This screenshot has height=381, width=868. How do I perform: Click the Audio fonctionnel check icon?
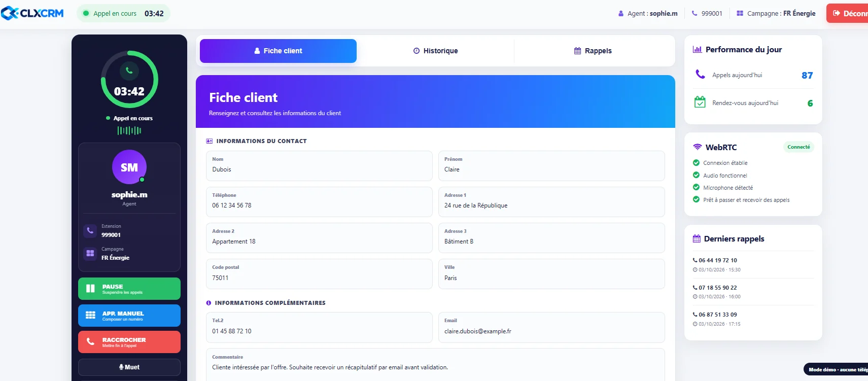pos(696,175)
